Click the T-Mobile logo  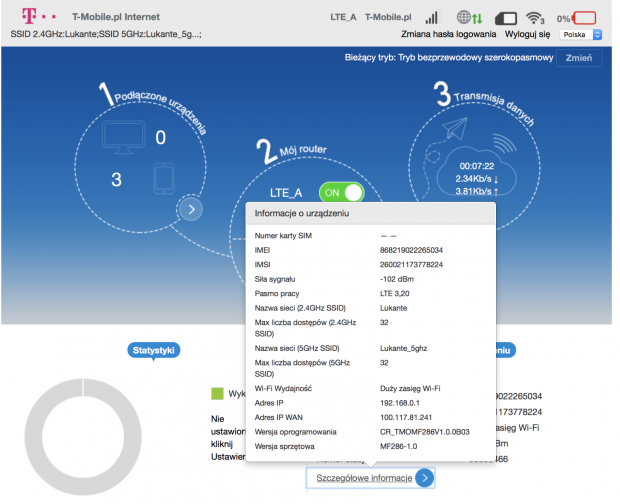[x=38, y=17]
